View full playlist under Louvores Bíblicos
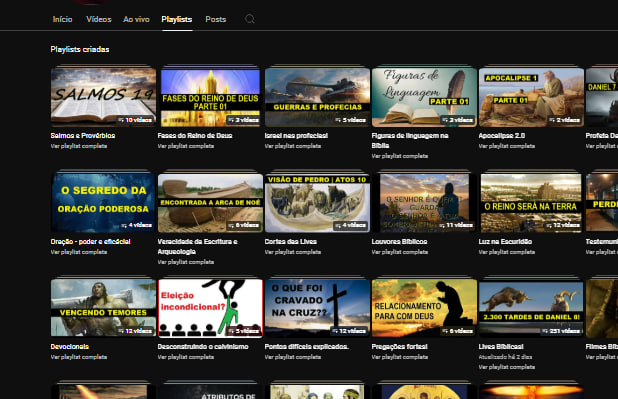Image resolution: width=618 pixels, height=399 pixels. pos(400,252)
